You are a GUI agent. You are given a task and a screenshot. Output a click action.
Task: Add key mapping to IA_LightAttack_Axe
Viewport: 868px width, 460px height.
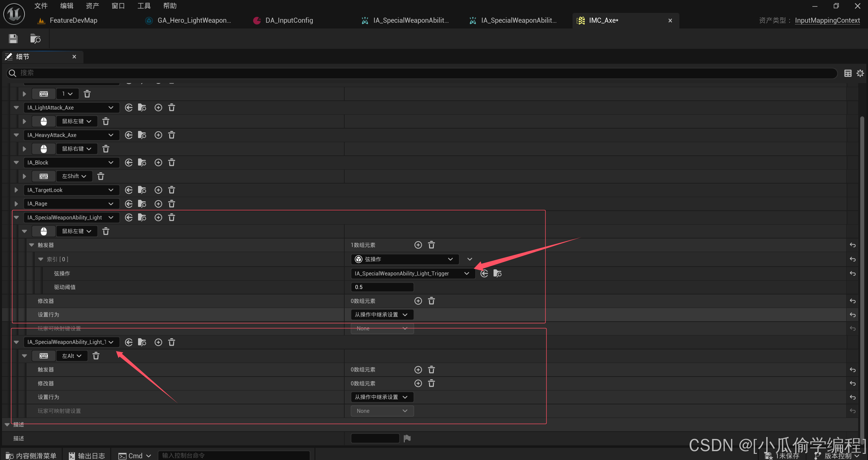point(158,108)
